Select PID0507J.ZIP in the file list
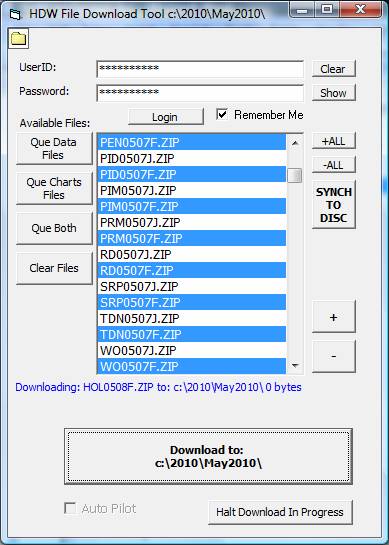 pos(192,158)
